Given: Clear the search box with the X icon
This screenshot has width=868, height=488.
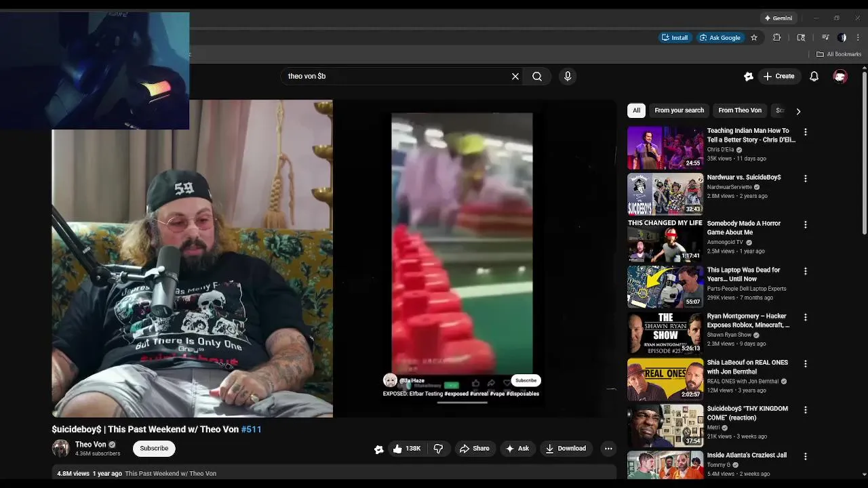Looking at the screenshot, I should pos(515,77).
